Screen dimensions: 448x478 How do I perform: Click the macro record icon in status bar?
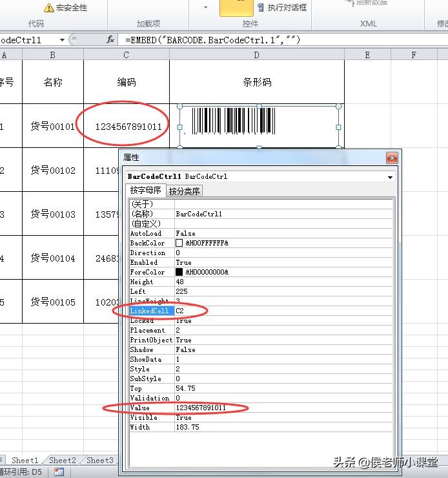[x=59, y=472]
